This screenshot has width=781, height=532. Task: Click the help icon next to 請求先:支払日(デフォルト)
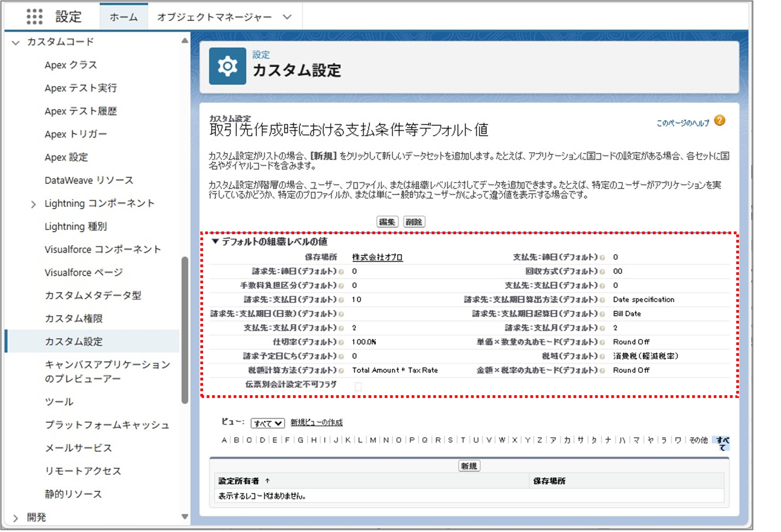(342, 300)
